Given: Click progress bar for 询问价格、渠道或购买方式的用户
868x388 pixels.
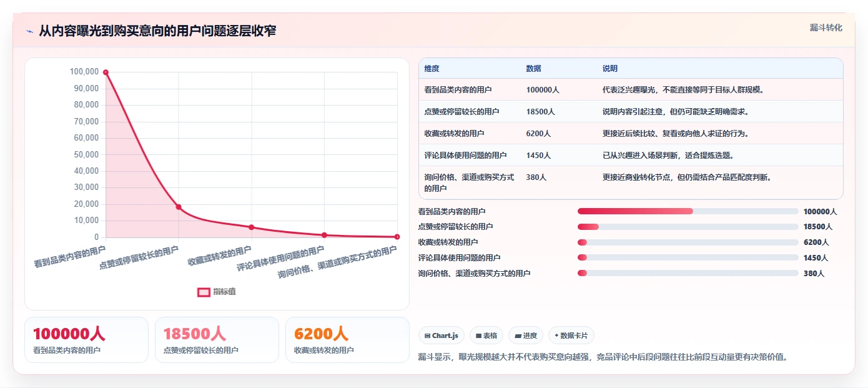Looking at the screenshot, I should pos(688,273).
